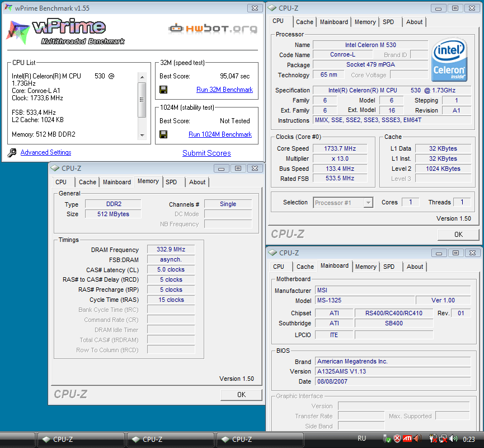Switch to Mainboard tab in top-right CPU-Z
The width and height of the screenshot is (484, 448).
click(333, 22)
